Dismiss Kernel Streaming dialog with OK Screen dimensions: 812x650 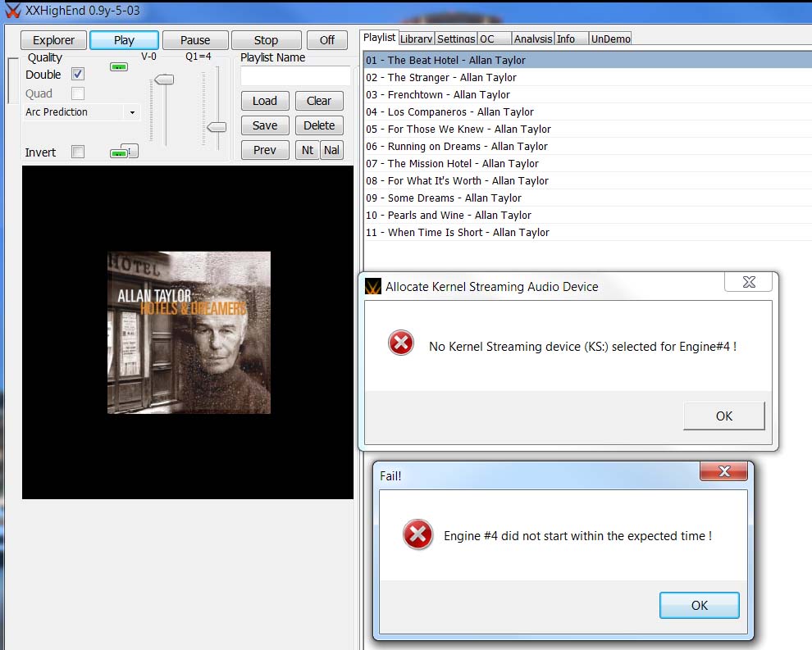pyautogui.click(x=724, y=416)
